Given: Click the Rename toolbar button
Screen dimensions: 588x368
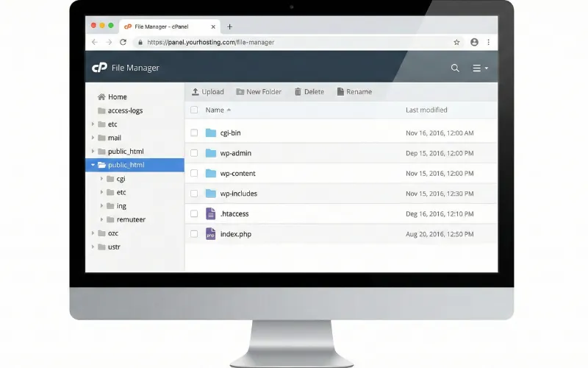Looking at the screenshot, I should click(x=354, y=91).
